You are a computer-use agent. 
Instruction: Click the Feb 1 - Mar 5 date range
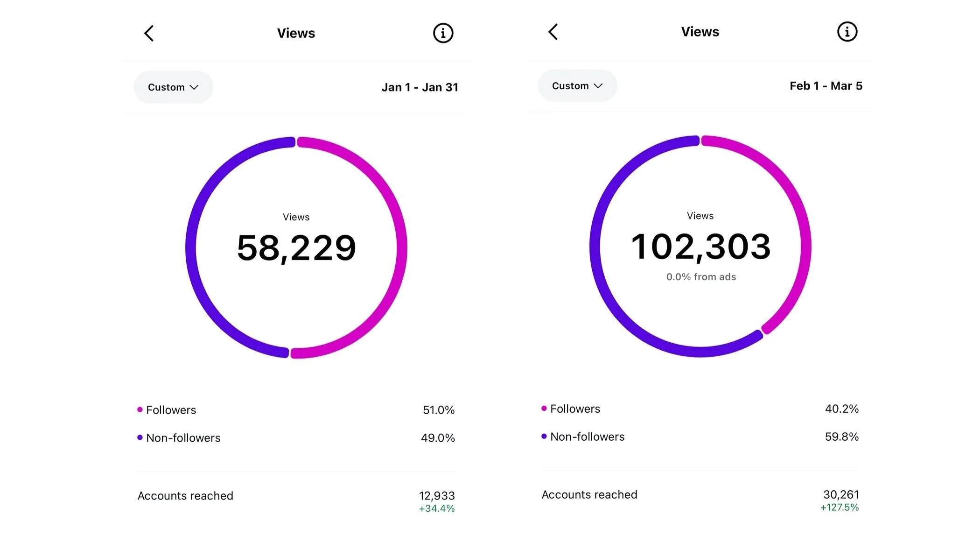826,86
